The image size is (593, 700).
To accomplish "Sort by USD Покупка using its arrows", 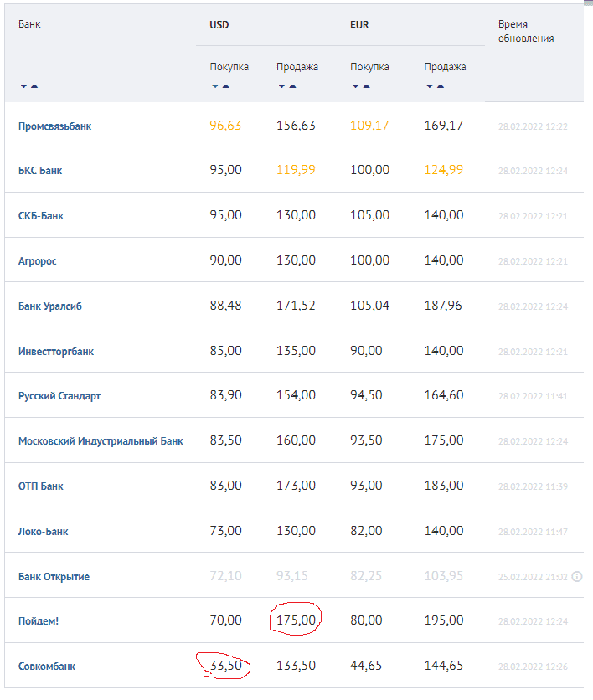I will (x=220, y=86).
